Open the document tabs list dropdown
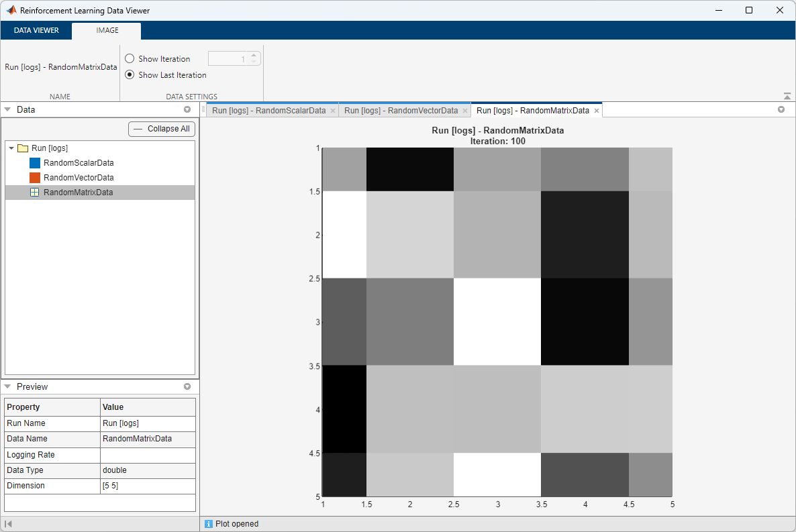The height and width of the screenshot is (532, 796). (781, 109)
